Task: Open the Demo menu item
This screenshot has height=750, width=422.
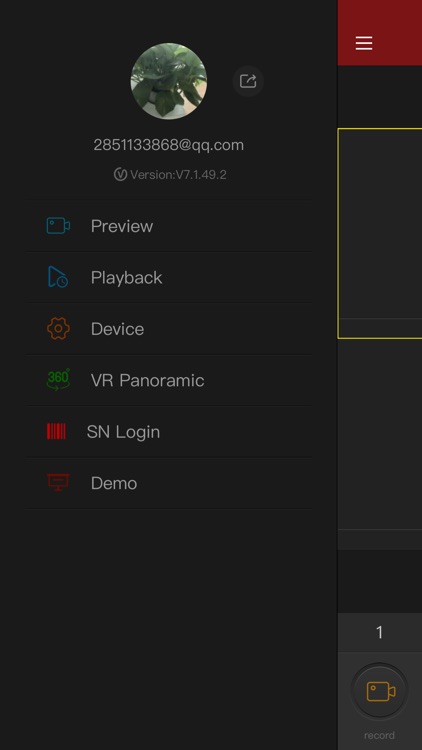Action: [x=169, y=483]
